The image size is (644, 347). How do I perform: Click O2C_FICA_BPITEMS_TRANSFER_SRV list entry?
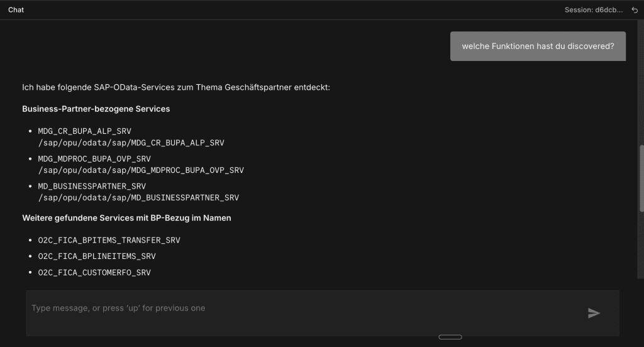tap(109, 240)
